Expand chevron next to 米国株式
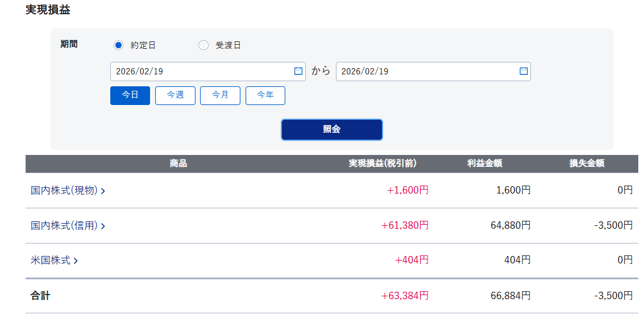 [x=76, y=261]
